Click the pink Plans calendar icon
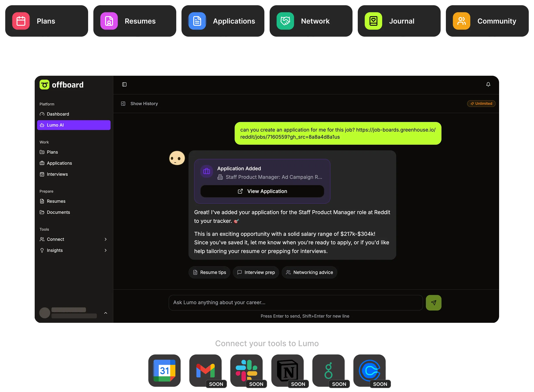 pos(21,21)
